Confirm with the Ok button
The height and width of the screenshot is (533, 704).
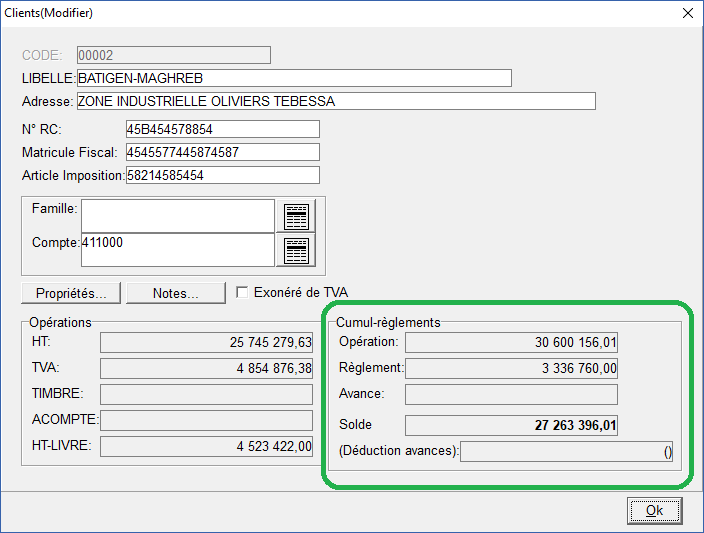(655, 511)
